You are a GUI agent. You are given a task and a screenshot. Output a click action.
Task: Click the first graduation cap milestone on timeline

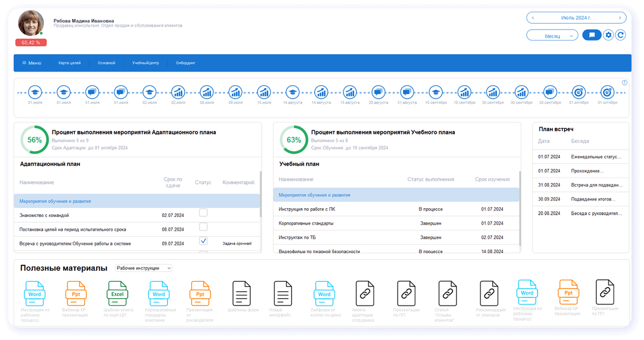pos(35,91)
